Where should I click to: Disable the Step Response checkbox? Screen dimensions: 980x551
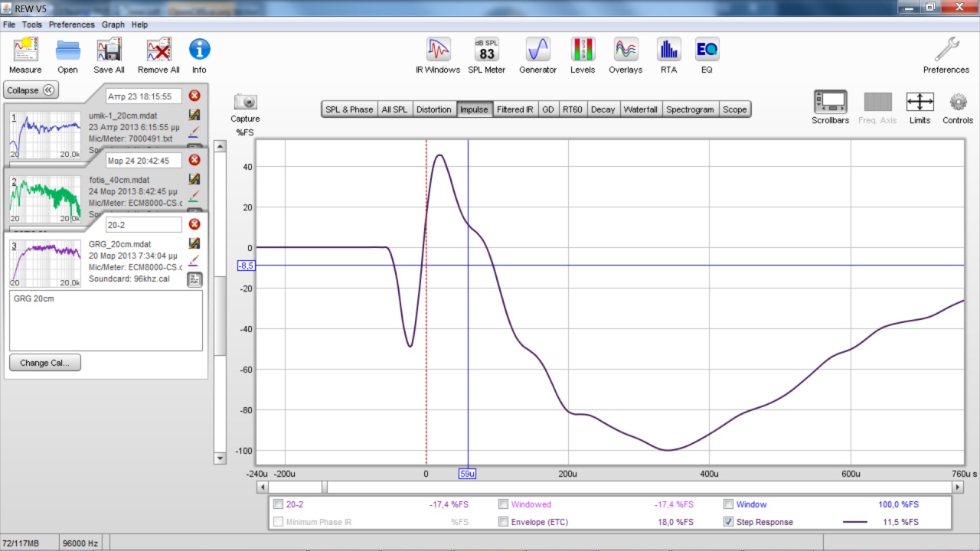(728, 522)
